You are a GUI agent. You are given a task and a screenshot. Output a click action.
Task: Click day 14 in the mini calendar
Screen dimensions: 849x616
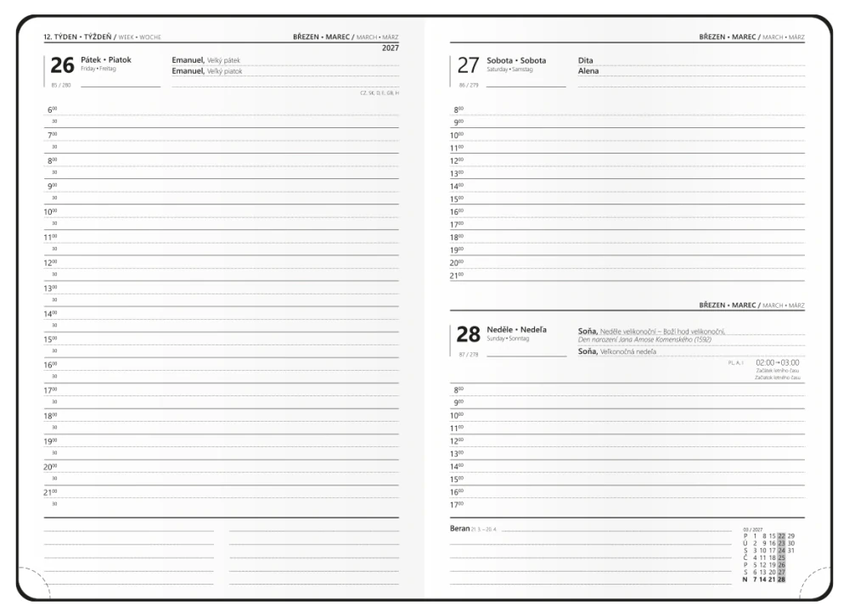(763, 580)
